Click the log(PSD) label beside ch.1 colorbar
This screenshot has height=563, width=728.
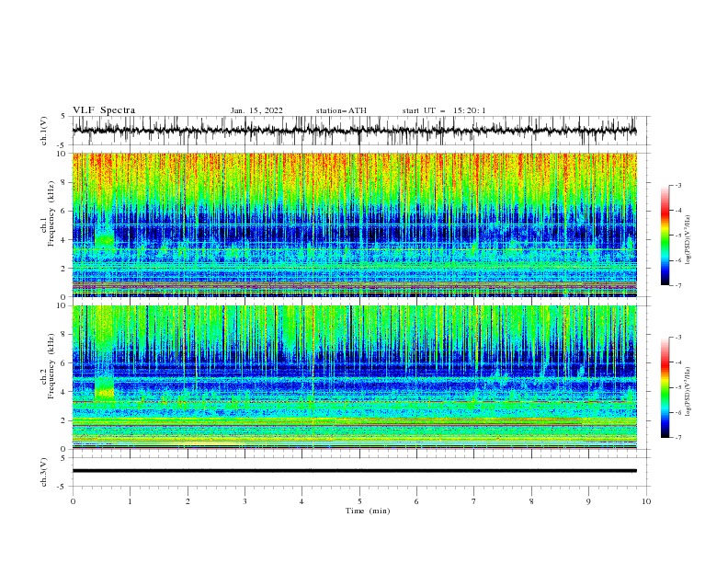[x=689, y=240]
